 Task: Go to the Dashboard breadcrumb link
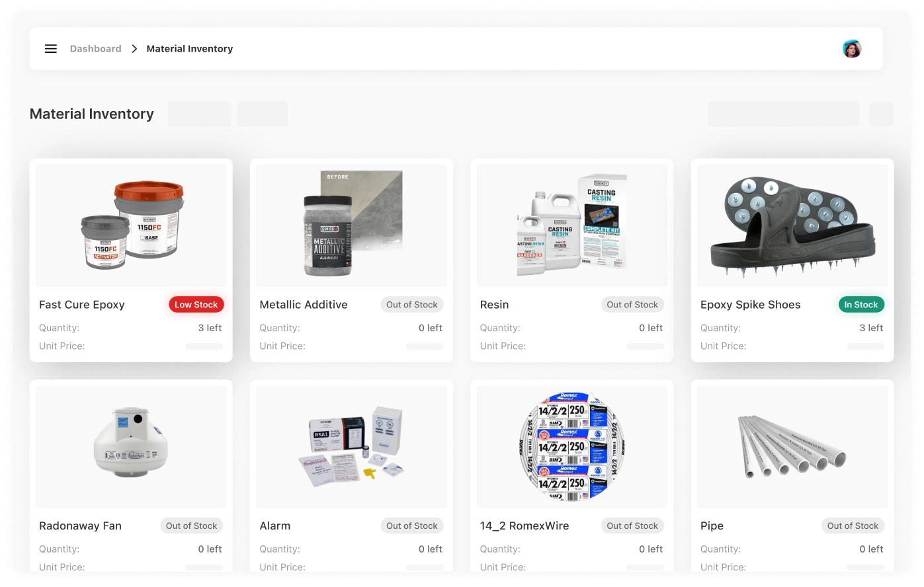(96, 49)
